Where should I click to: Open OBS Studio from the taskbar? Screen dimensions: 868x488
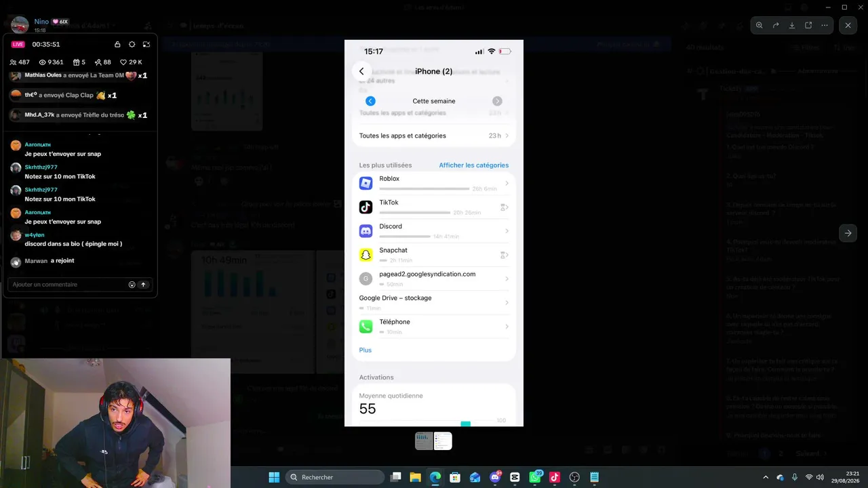click(574, 477)
